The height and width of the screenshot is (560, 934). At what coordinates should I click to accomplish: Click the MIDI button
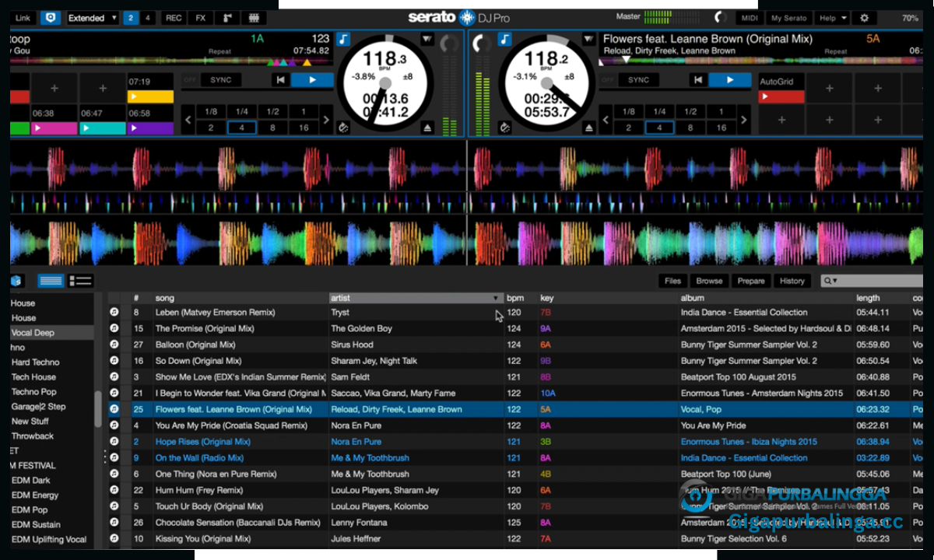point(750,17)
